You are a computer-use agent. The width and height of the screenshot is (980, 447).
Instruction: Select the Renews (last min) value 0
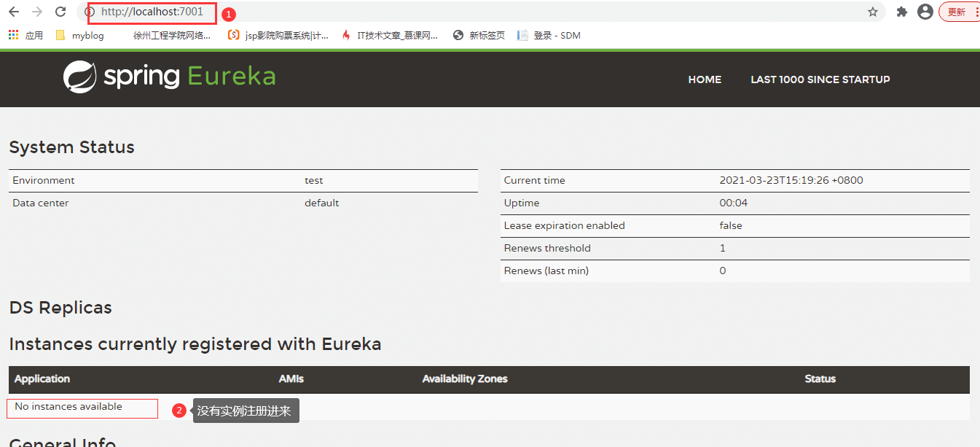(723, 271)
